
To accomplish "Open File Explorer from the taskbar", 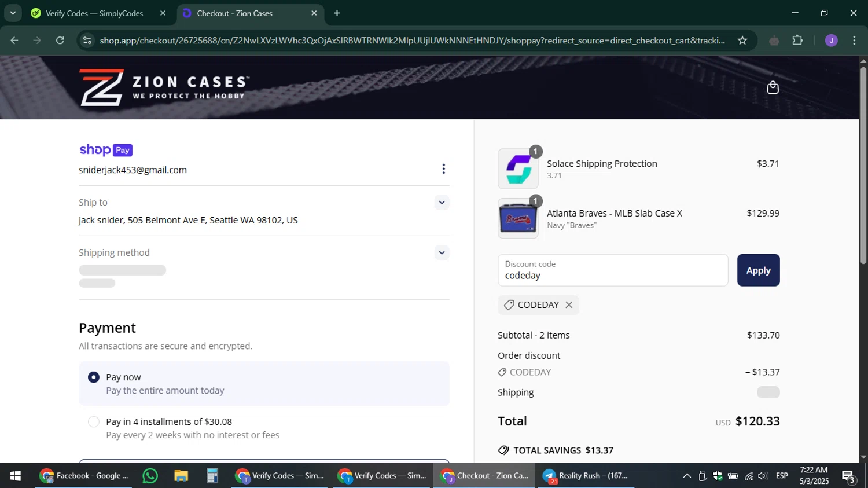I will (x=181, y=476).
